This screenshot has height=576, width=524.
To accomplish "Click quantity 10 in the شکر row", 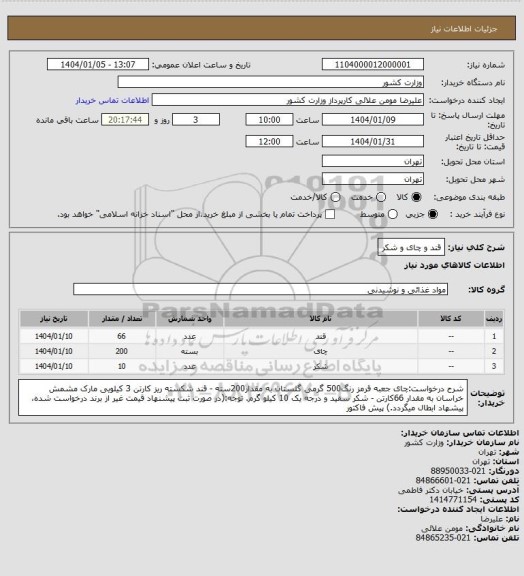I will (122, 366).
